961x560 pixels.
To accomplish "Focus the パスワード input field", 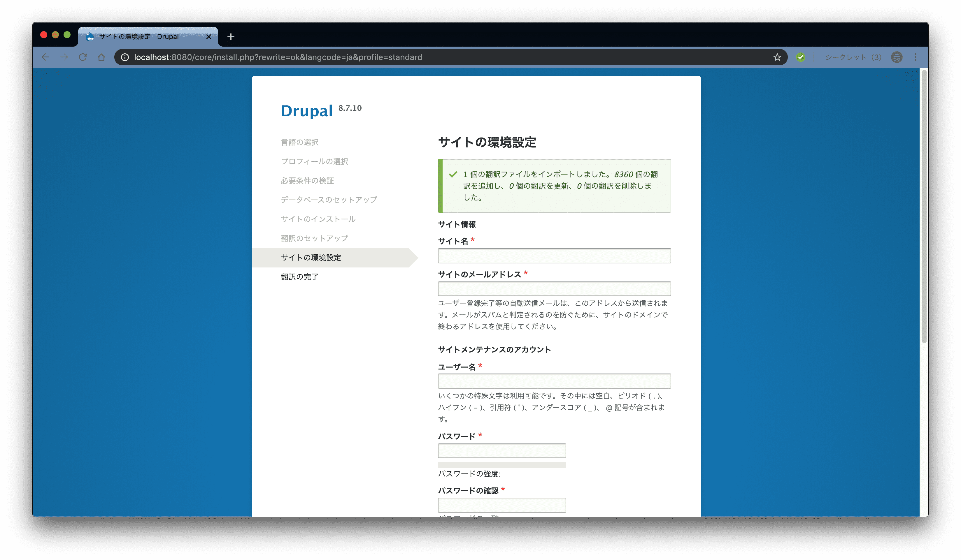I will pos(501,450).
